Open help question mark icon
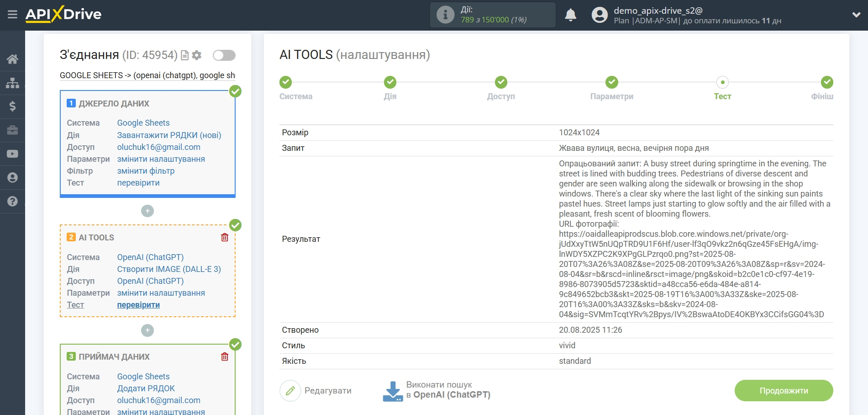 [x=12, y=202]
